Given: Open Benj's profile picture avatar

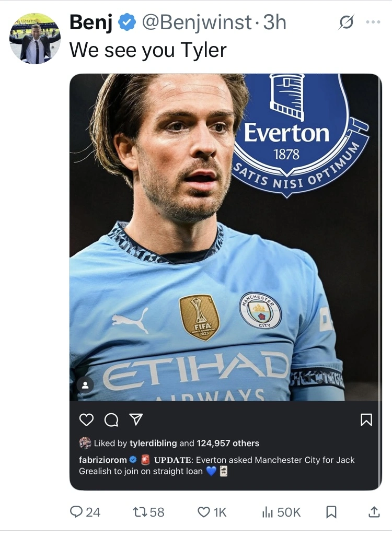Looking at the screenshot, I should 35,39.
